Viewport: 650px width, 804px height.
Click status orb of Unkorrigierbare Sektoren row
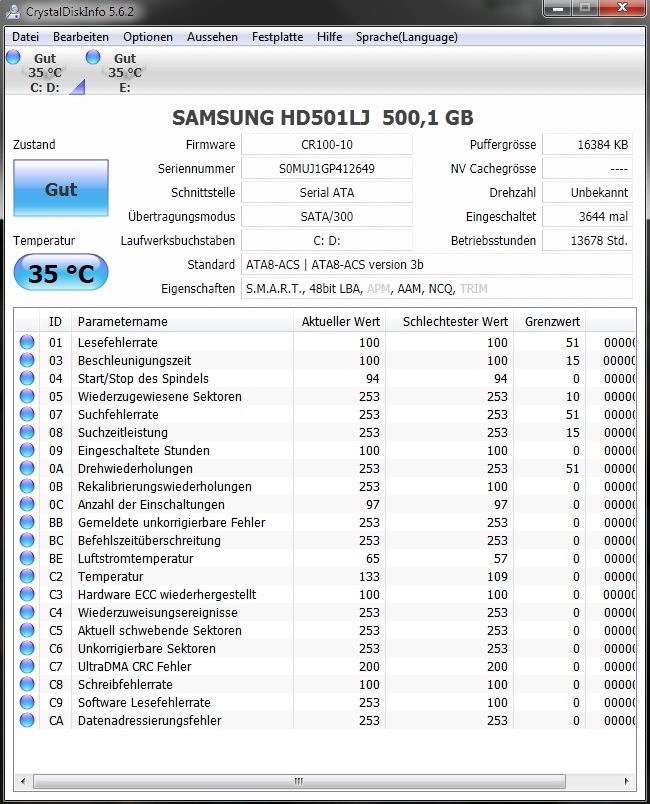point(27,648)
